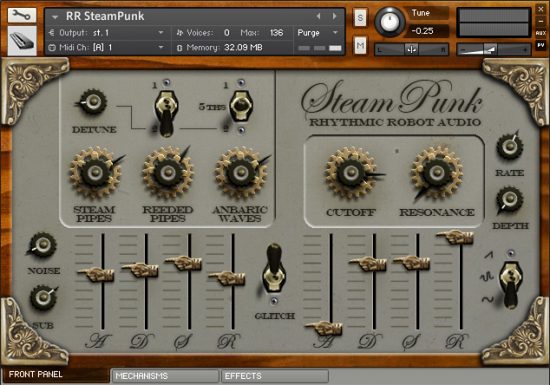Click the Resonance gear knob
Screen dimensions: 550x385
(437, 173)
